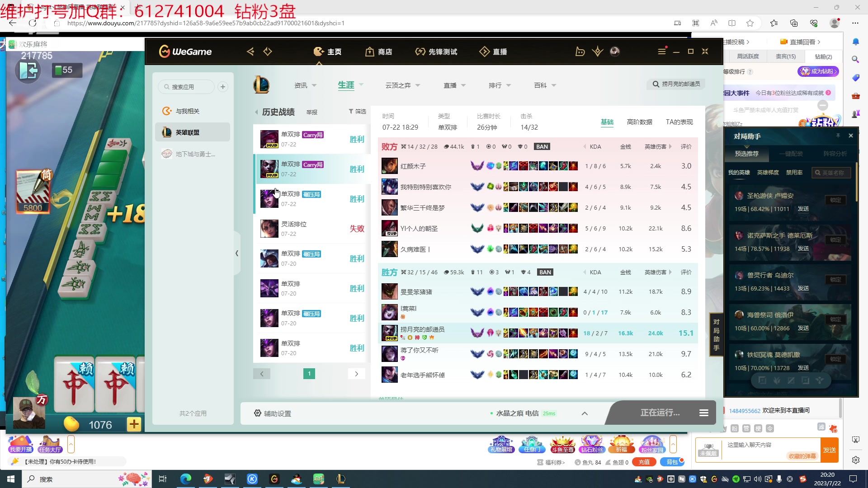Expand the 云顶之弈 dropdown menu

(418, 85)
